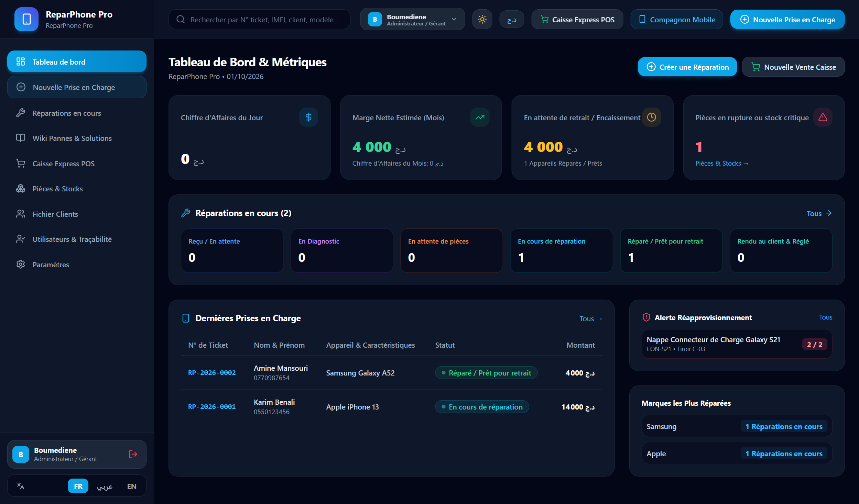Click the phone icon beside Dernières Prises en Charge

[186, 318]
